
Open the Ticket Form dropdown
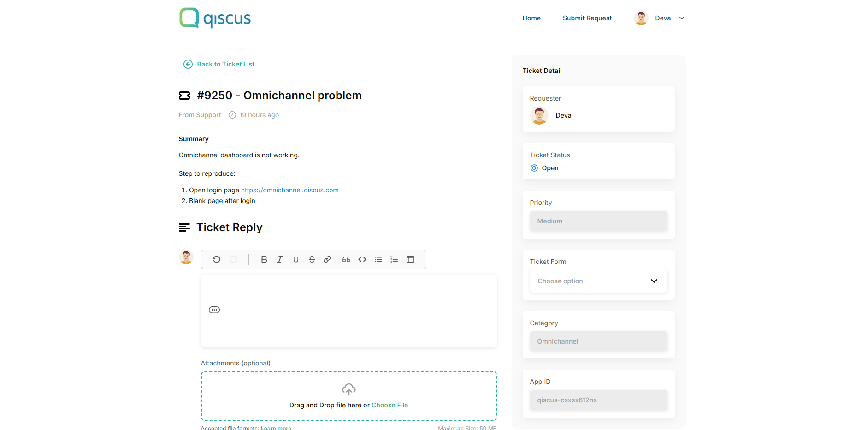click(598, 281)
